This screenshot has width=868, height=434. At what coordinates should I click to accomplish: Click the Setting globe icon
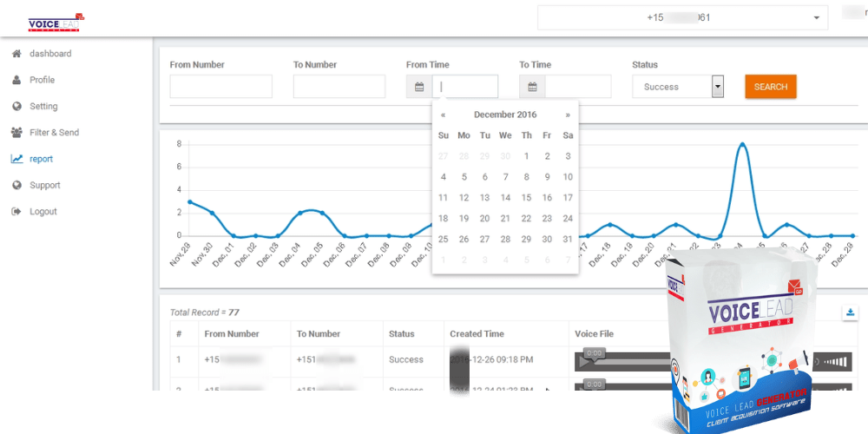[16, 106]
